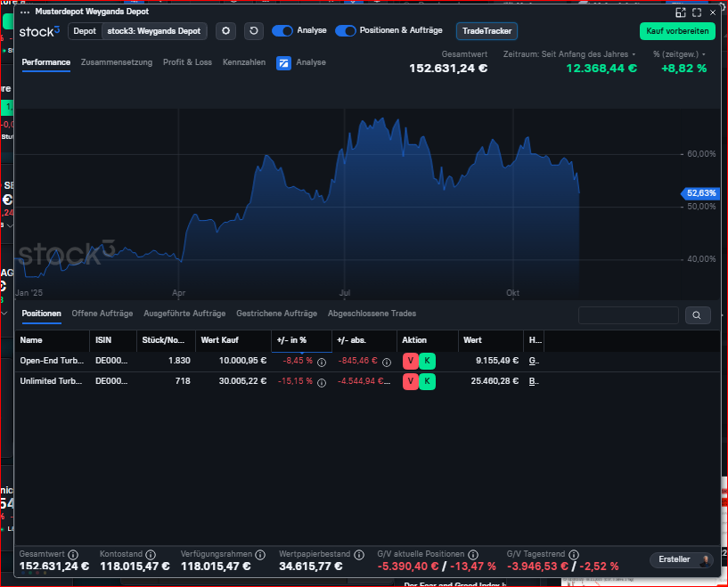The width and height of the screenshot is (728, 587).
Task: Expand the % (zeitgew.) dropdown
Action: (679, 54)
